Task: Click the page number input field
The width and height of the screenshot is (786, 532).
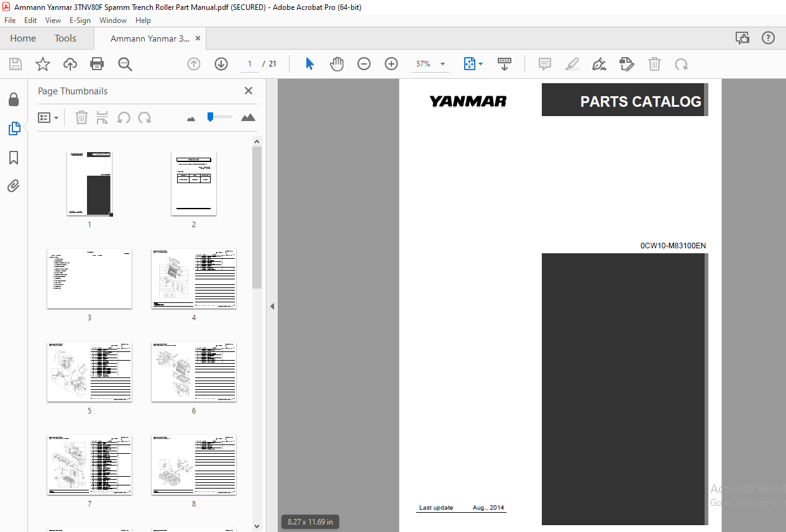Action: (250, 64)
